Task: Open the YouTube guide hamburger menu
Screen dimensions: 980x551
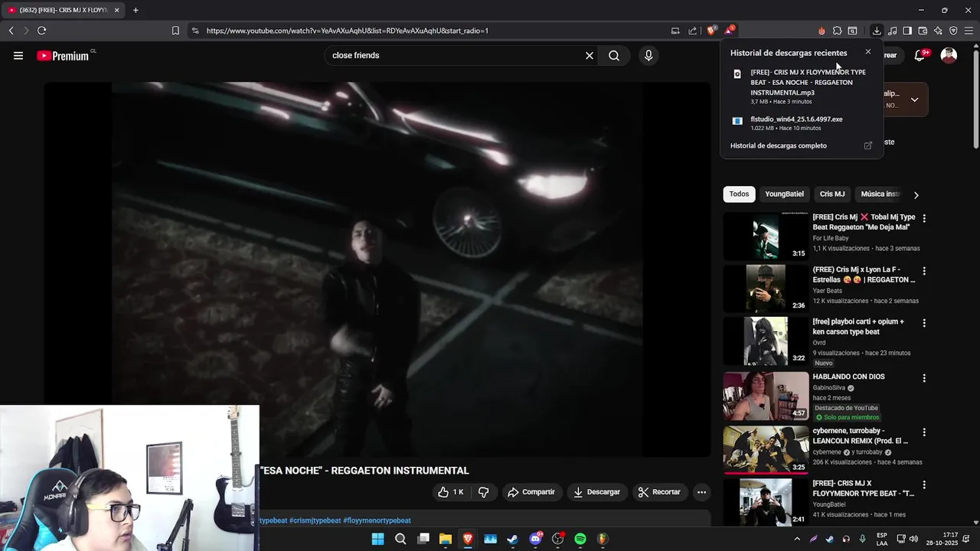Action: (x=18, y=55)
